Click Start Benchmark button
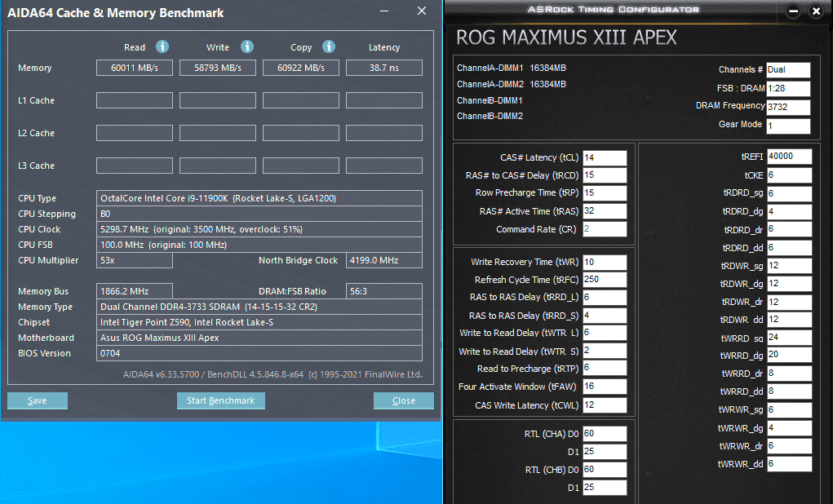The height and width of the screenshot is (504, 833). [221, 400]
